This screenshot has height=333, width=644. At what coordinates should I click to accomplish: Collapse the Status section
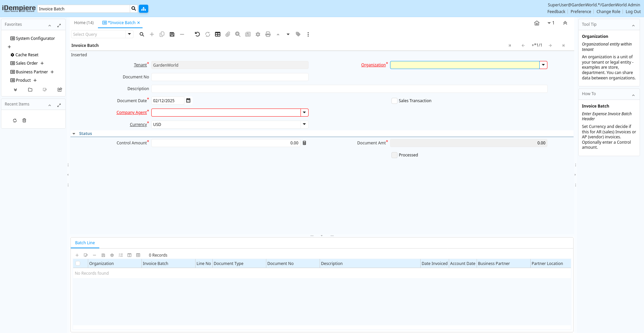[74, 134]
